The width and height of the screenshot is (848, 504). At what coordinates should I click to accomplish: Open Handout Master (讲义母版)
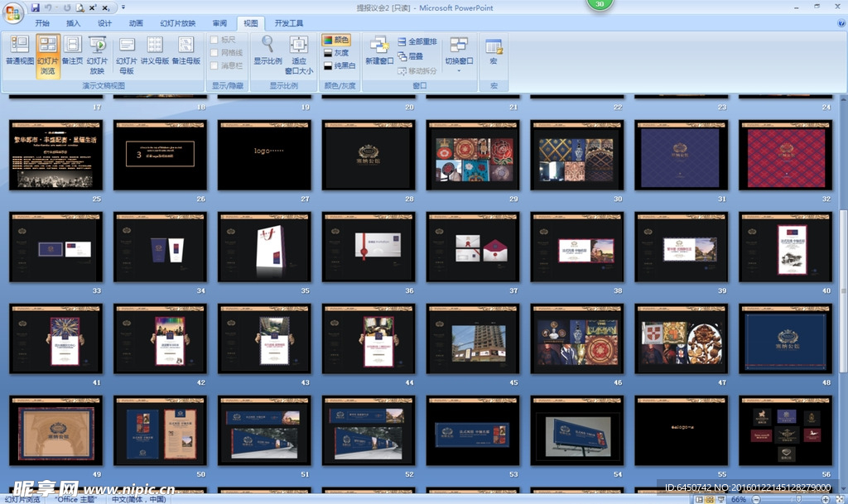click(x=155, y=51)
